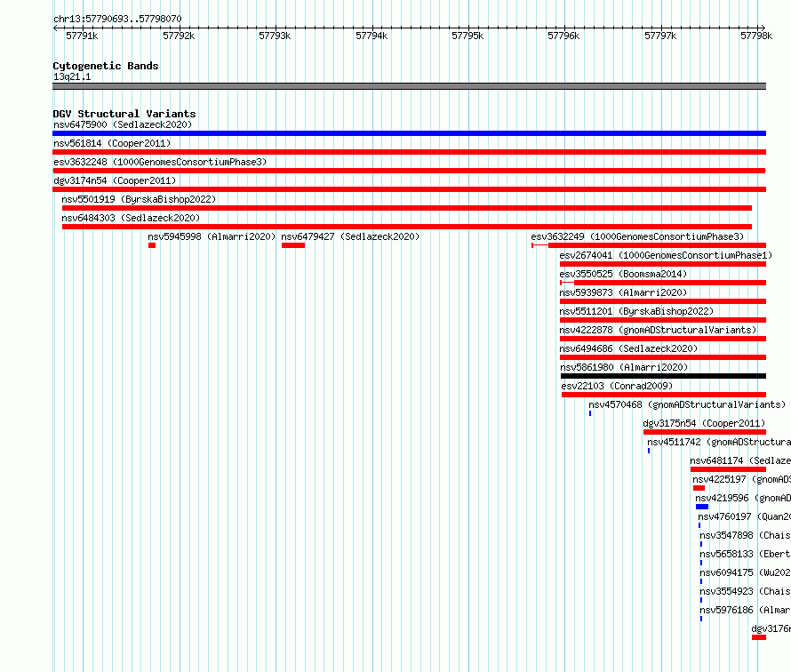Screen dimensions: 791x672
Task: Click the 57791k ruler position
Action: pyautogui.click(x=83, y=36)
